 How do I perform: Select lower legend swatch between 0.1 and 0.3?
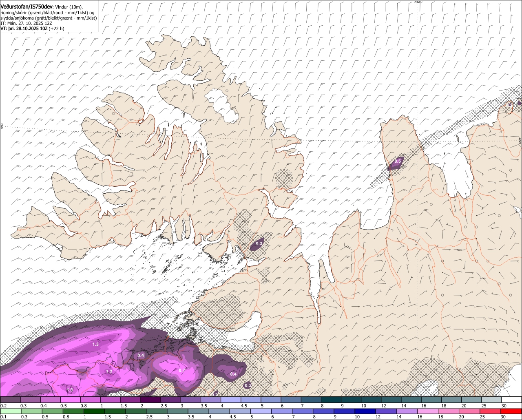point(10,411)
